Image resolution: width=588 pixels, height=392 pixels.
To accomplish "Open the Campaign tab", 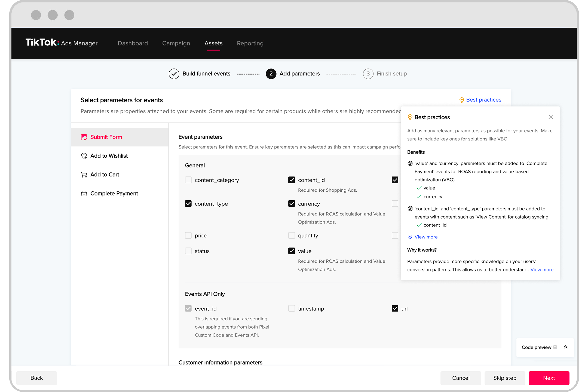I will tap(176, 43).
